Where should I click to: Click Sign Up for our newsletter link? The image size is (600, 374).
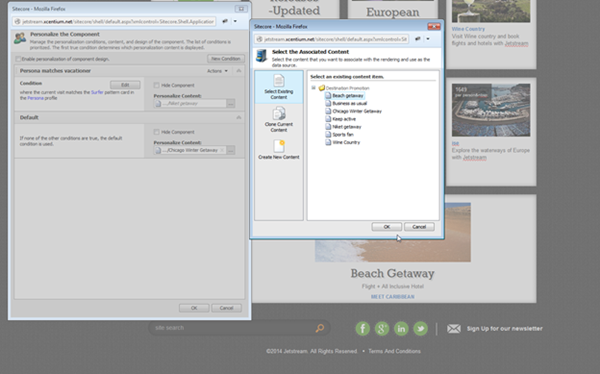point(504,328)
